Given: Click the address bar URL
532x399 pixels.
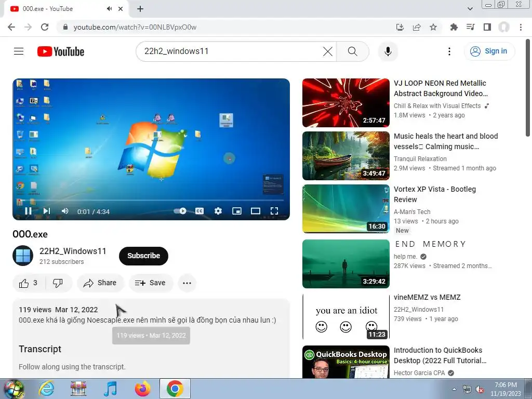Looking at the screenshot, I should (135, 27).
